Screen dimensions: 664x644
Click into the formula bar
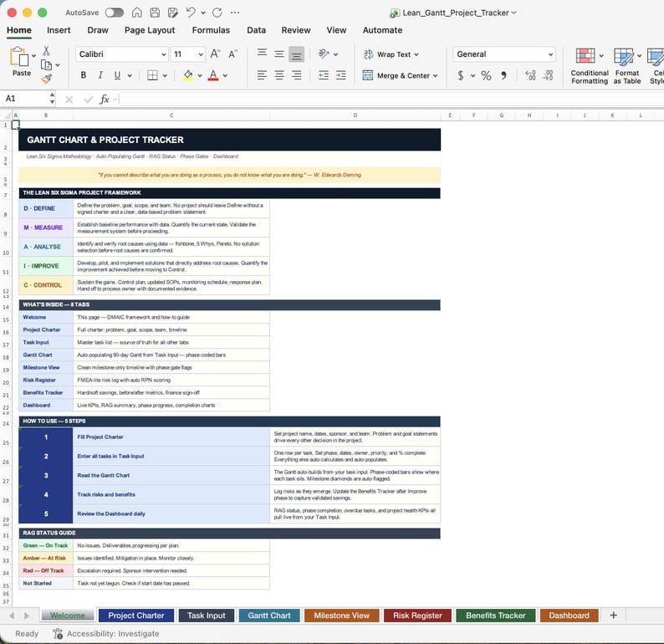point(391,99)
